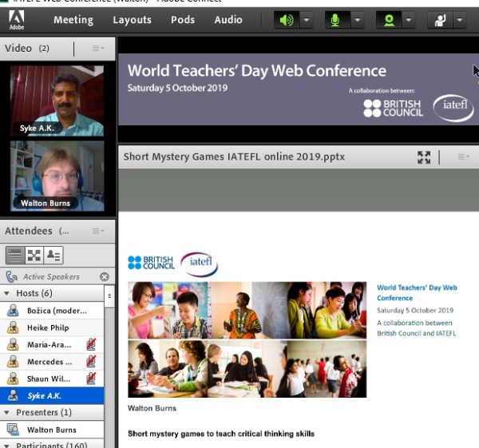Select host Božica (moder... in attendee list
The image size is (479, 448).
pyautogui.click(x=52, y=311)
